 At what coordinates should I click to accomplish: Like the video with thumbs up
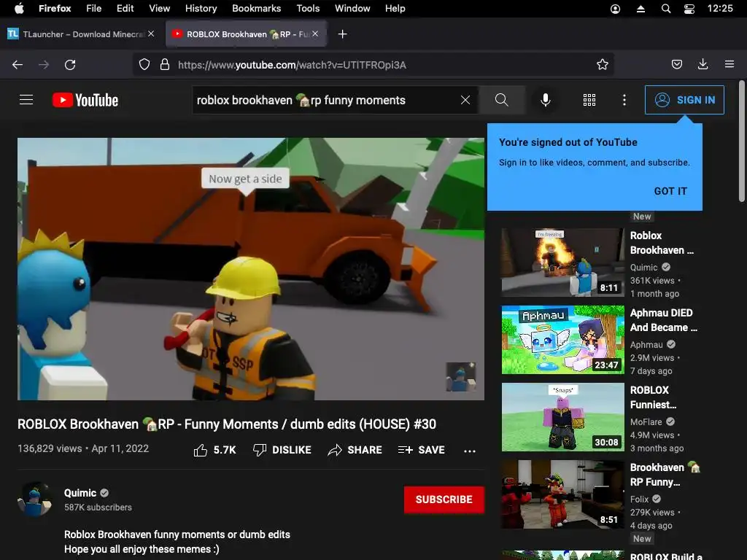[215, 450]
